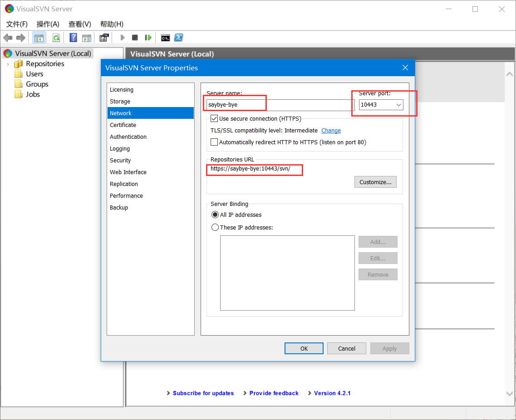This screenshot has height=420, width=516.
Task: Switch to the Certificate page
Action: click(150, 125)
